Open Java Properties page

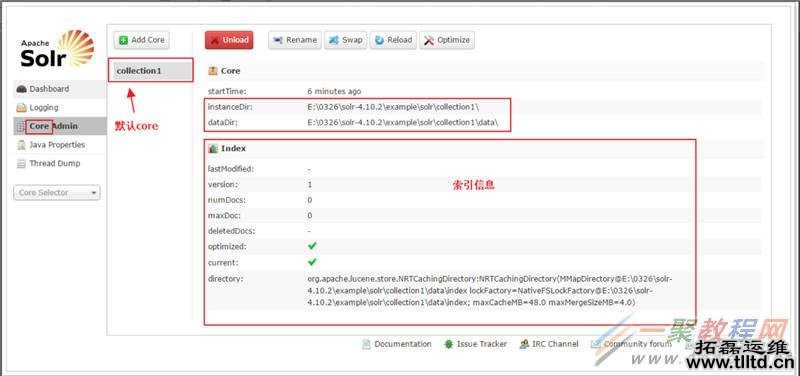(x=60, y=145)
